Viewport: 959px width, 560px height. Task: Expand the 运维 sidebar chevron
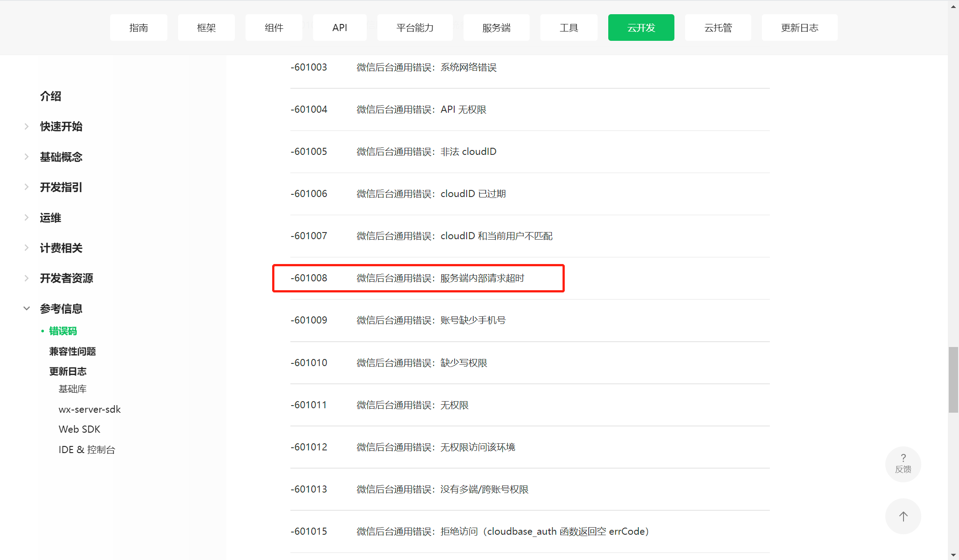[x=27, y=217]
